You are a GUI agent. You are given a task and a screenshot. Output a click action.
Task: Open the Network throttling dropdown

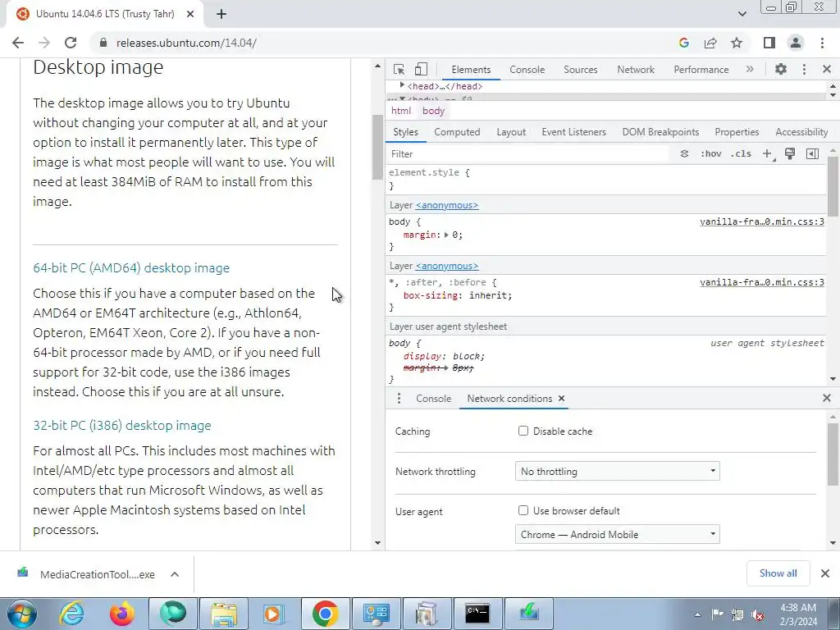[617, 472]
